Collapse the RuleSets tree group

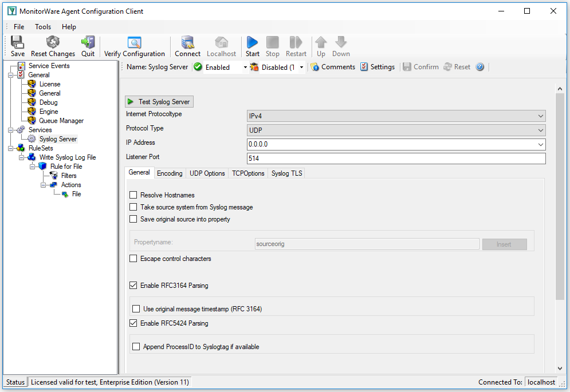point(10,148)
